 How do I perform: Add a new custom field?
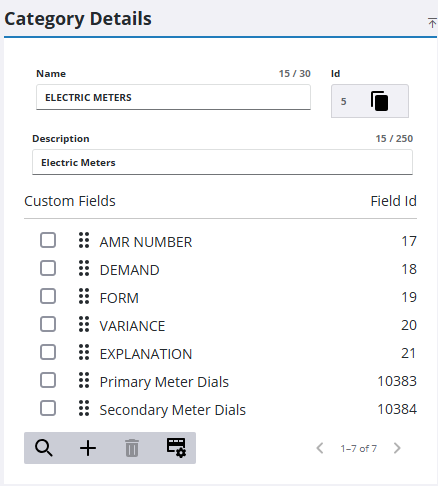88,448
